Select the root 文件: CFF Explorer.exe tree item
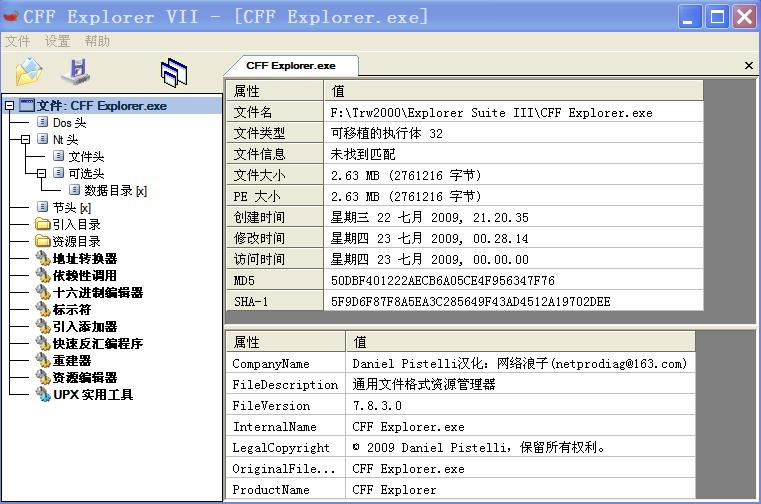Screen dimensions: 761x504 coord(102,105)
